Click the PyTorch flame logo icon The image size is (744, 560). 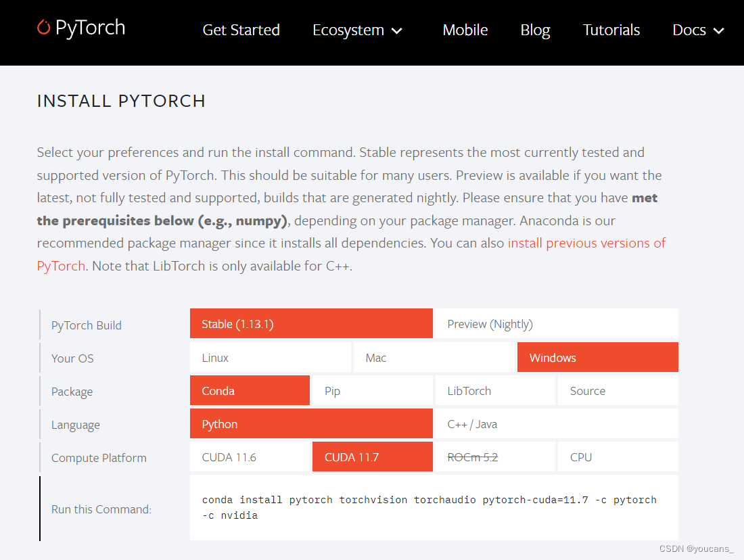tap(44, 28)
